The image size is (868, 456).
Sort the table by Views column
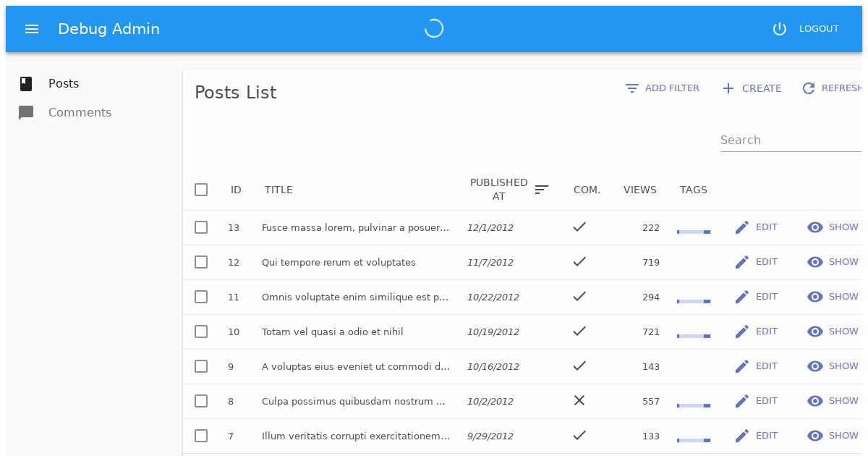[x=639, y=190]
